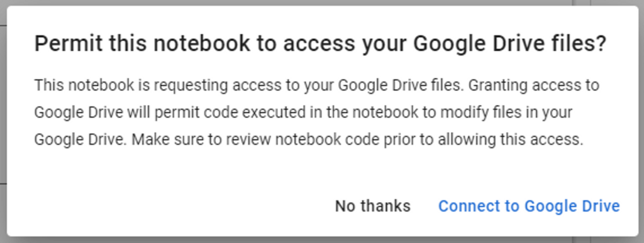Click the line 'Google Drive will permit code executed'

tap(303, 113)
